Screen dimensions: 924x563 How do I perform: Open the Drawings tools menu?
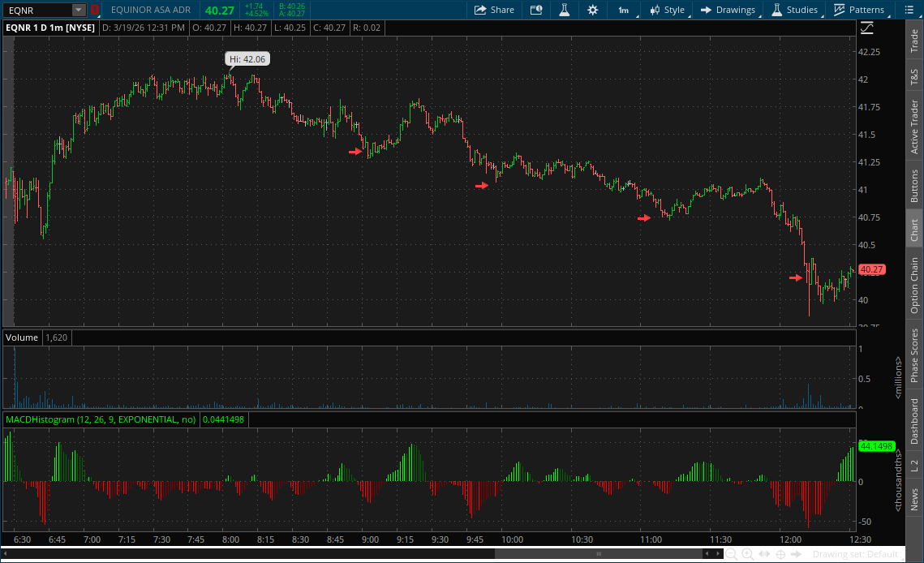click(x=728, y=10)
